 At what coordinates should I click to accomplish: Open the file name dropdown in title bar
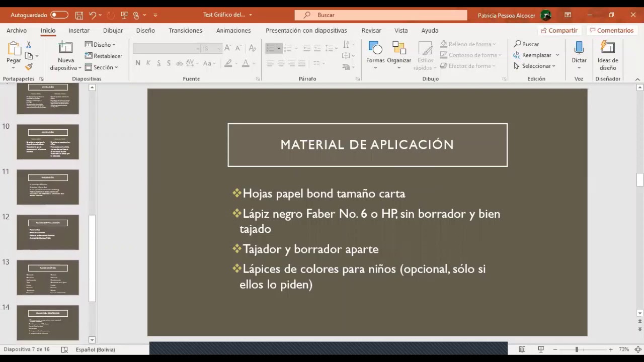pos(251,15)
